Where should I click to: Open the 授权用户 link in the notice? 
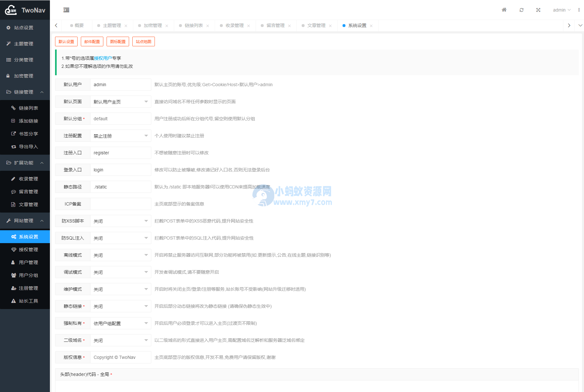click(x=103, y=58)
